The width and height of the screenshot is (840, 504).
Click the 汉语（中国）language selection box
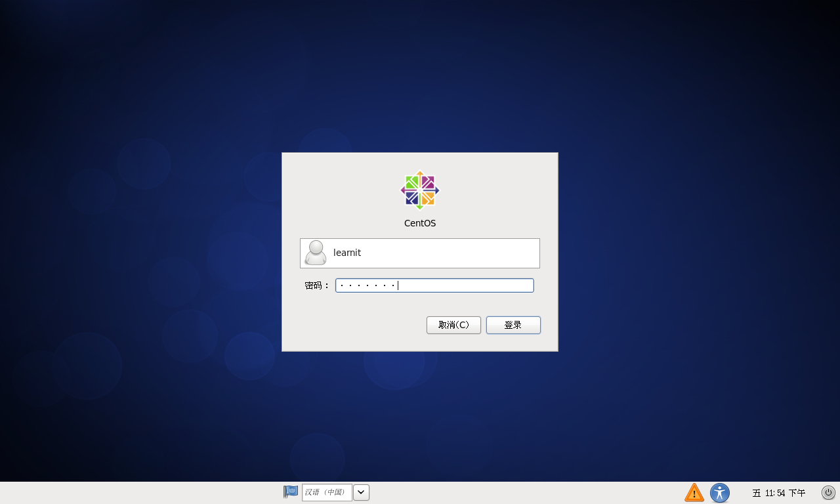click(327, 492)
